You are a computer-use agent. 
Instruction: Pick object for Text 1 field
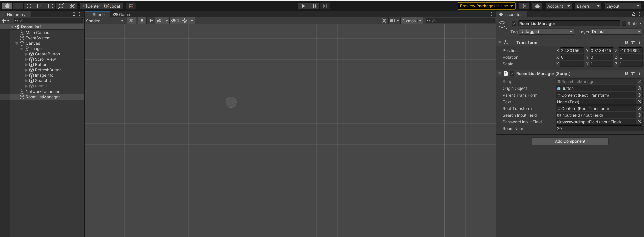[x=639, y=102]
